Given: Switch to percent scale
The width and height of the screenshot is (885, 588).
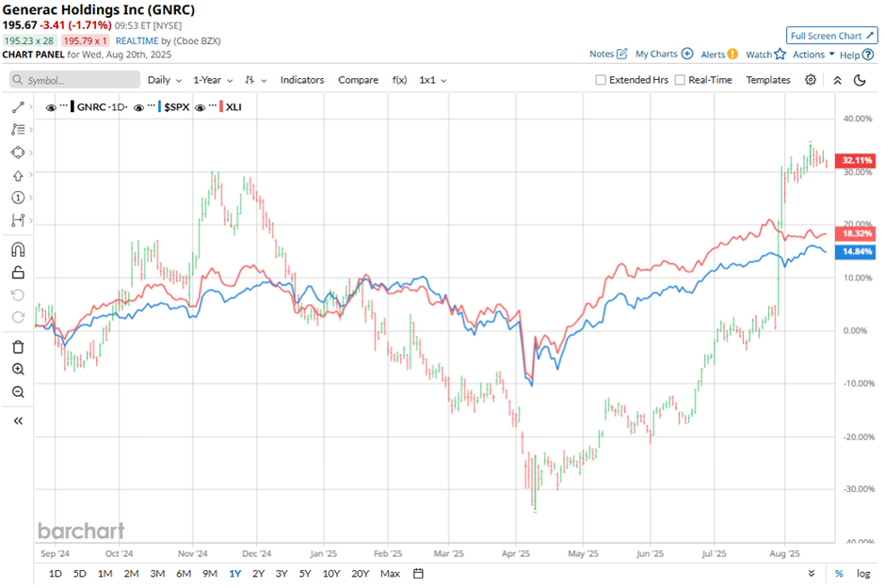Looking at the screenshot, I should pyautogui.click(x=839, y=573).
